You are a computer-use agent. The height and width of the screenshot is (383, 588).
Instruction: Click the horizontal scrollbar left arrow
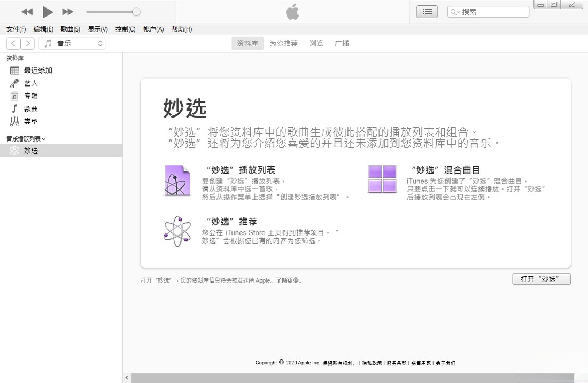(x=127, y=378)
